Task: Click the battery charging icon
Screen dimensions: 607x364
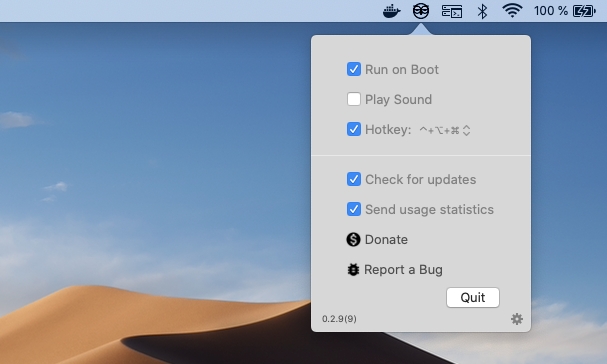Action: 584,11
